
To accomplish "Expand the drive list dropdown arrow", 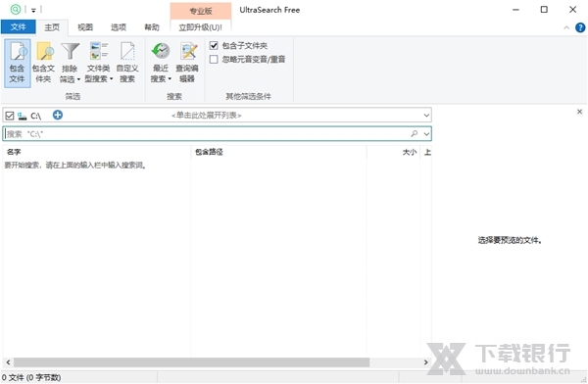I will [426, 116].
